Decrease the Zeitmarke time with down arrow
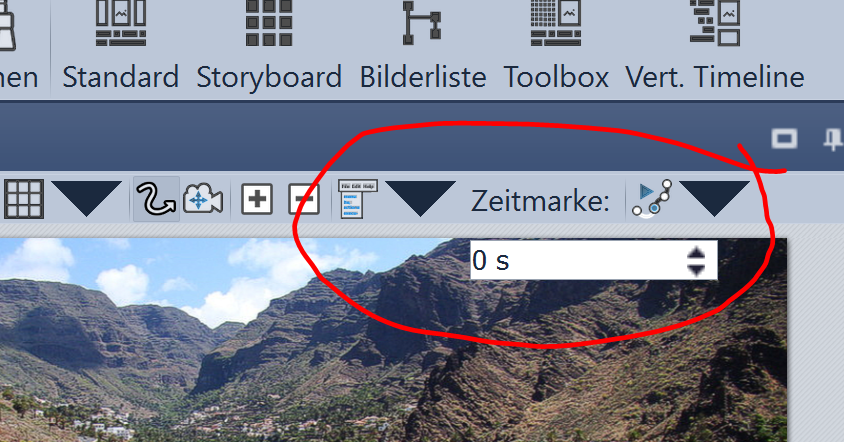 pos(697,270)
